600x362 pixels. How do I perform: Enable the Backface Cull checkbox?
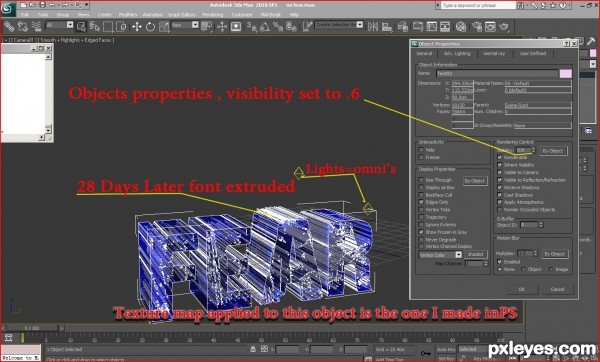421,195
